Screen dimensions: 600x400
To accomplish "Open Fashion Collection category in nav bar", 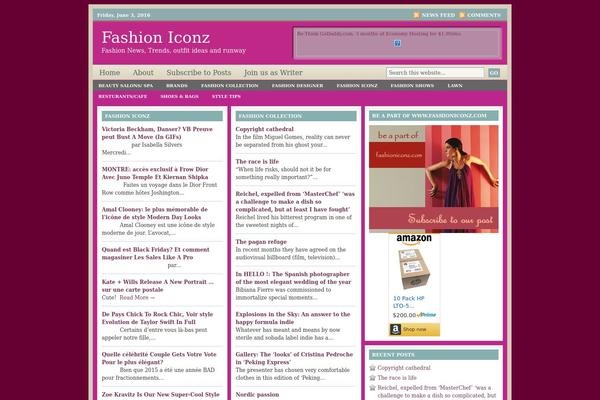I will point(230,85).
